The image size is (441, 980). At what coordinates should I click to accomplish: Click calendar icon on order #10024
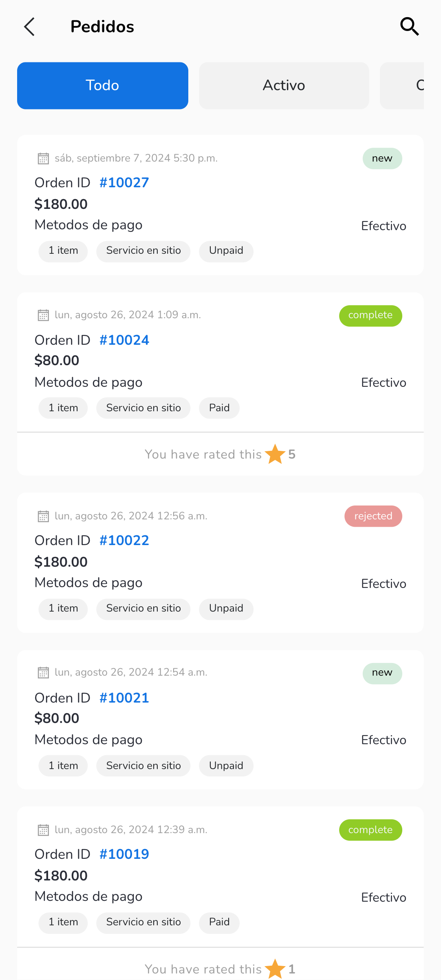tap(43, 315)
